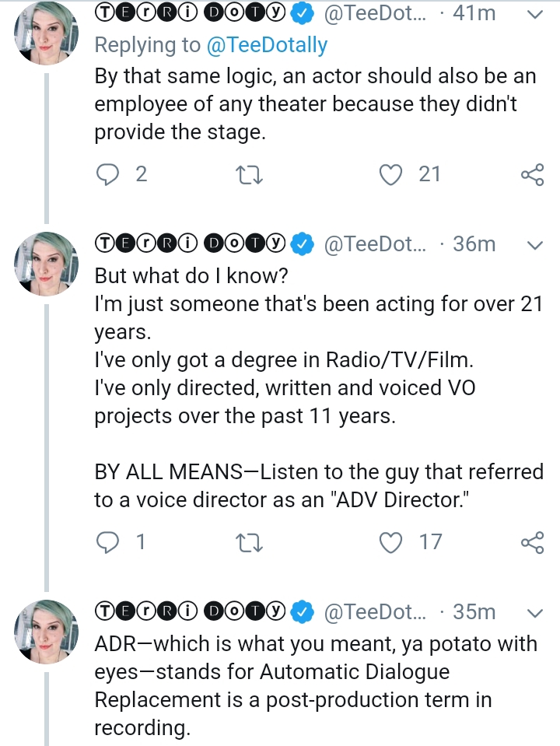Expand the 36m tweet options menu
The image size is (560, 746).
tap(535, 244)
